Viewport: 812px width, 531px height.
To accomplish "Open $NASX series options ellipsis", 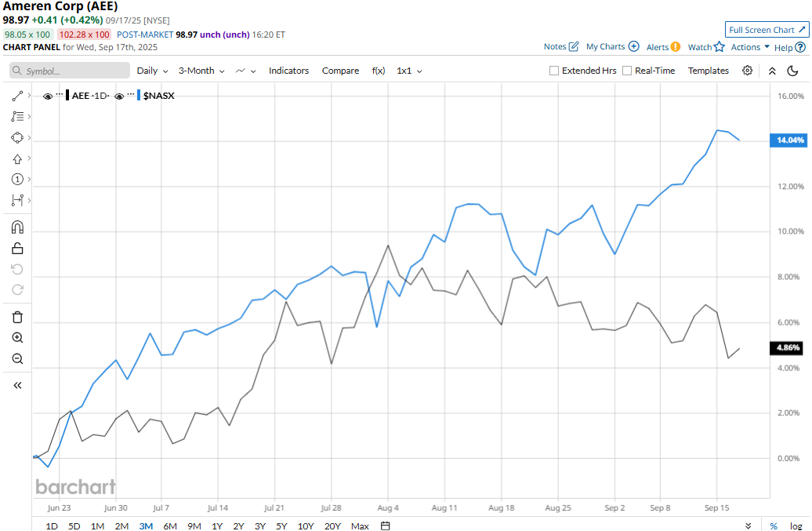I will point(131,95).
